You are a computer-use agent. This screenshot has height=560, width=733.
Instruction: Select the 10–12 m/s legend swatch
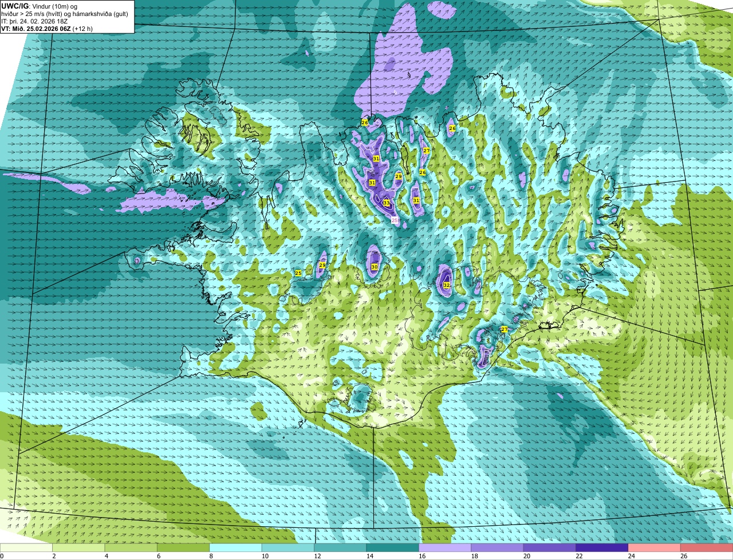click(288, 547)
